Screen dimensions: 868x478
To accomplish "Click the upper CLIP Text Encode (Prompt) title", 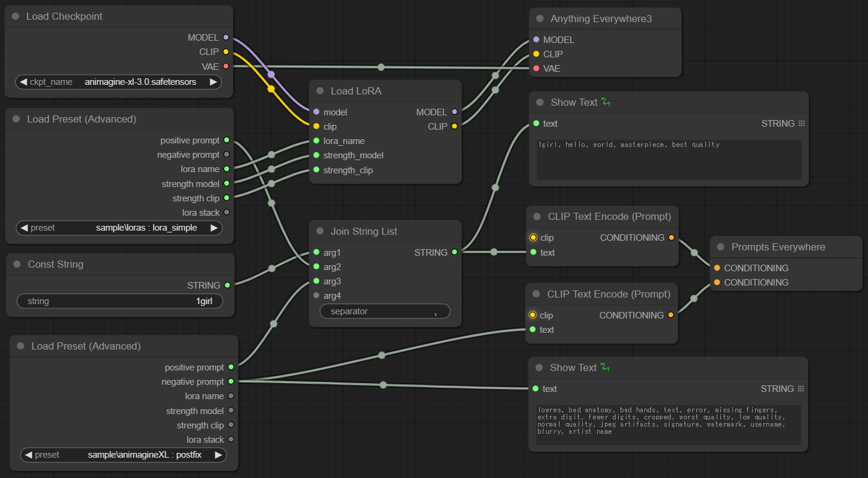I will click(609, 216).
